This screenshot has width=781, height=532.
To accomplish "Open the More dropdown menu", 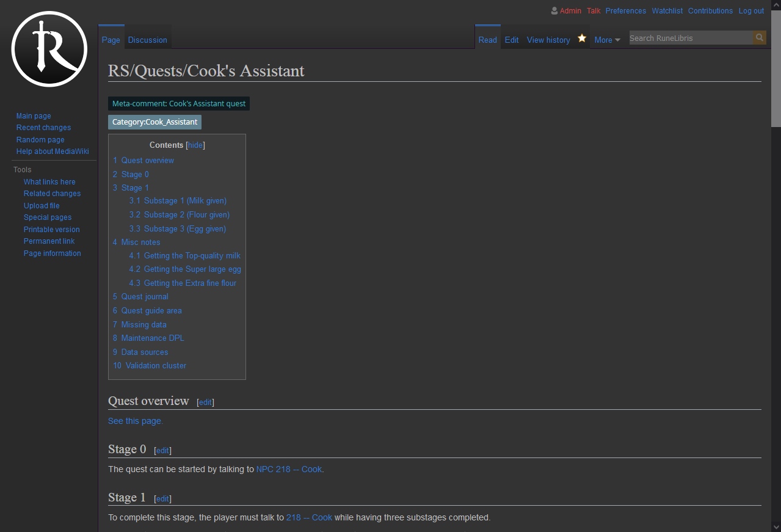I will coord(607,40).
